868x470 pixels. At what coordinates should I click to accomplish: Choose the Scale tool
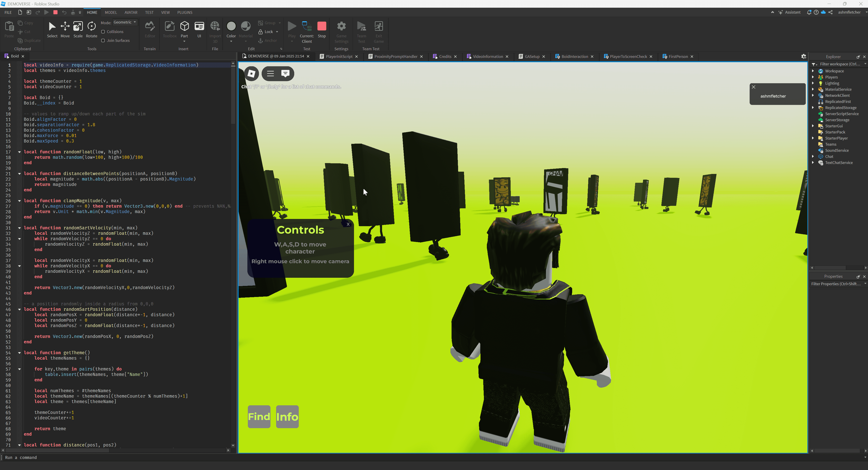point(78,30)
